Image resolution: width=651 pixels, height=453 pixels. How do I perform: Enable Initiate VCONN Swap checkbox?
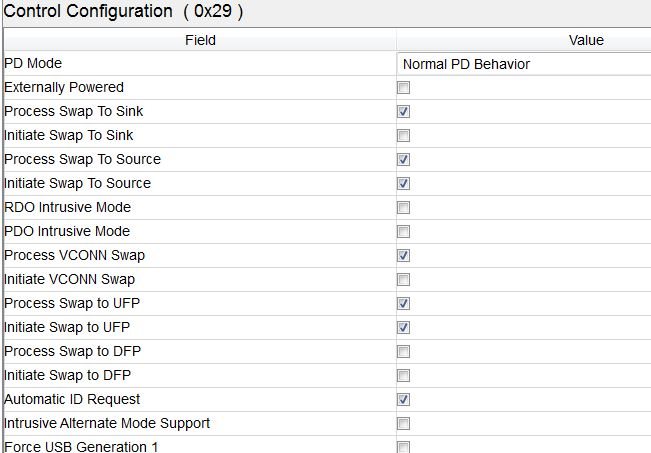(x=404, y=280)
